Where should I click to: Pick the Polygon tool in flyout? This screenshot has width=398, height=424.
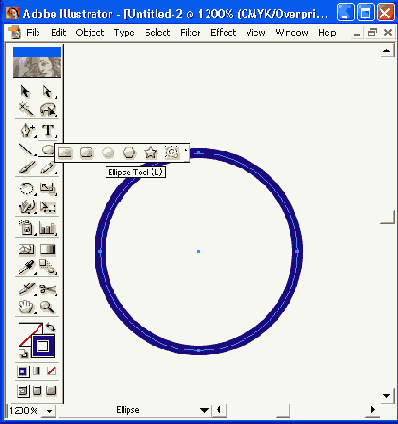pyautogui.click(x=129, y=153)
